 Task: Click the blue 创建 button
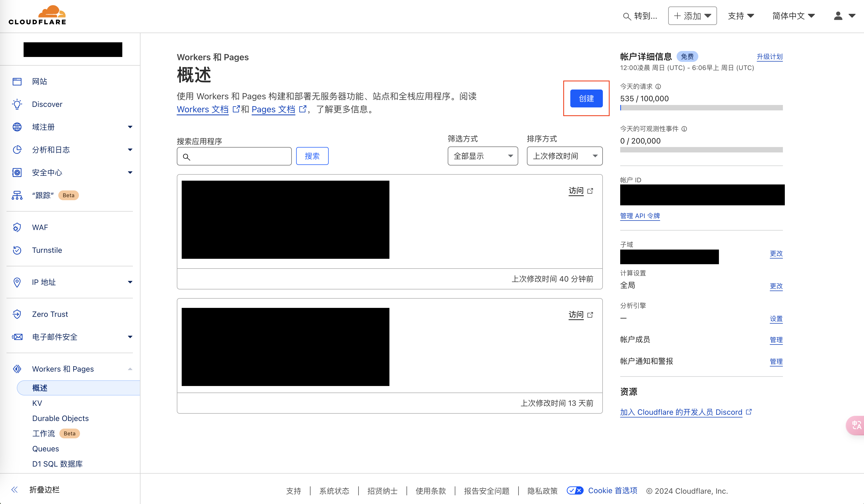point(586,98)
